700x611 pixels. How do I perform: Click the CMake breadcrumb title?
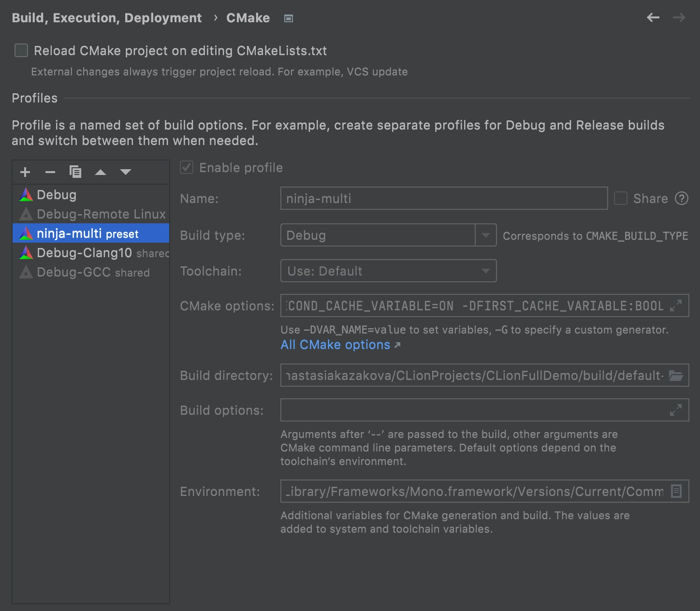click(248, 18)
